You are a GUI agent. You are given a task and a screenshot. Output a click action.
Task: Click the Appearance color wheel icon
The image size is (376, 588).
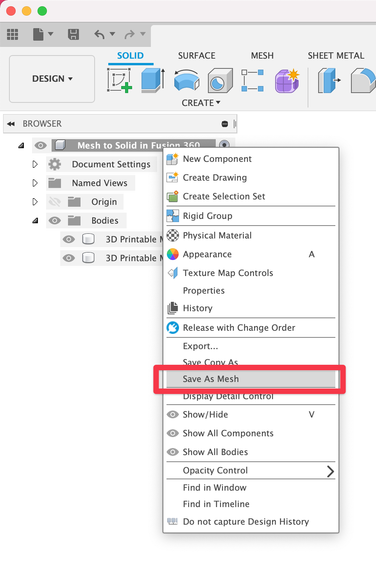click(172, 254)
